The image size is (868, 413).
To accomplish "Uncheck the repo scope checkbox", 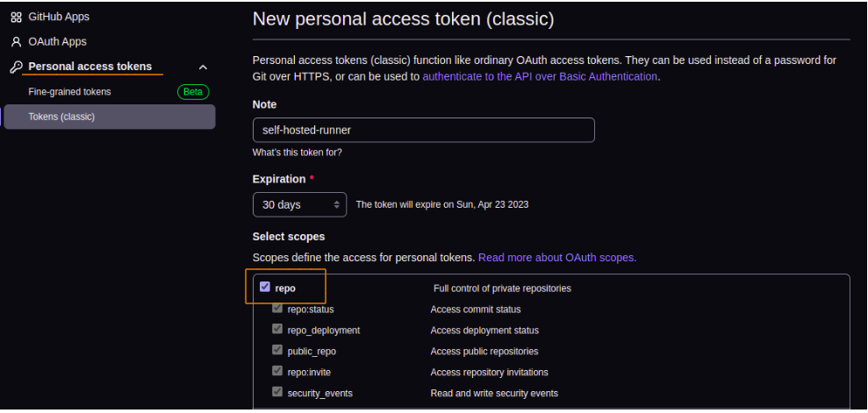I will coord(265,287).
